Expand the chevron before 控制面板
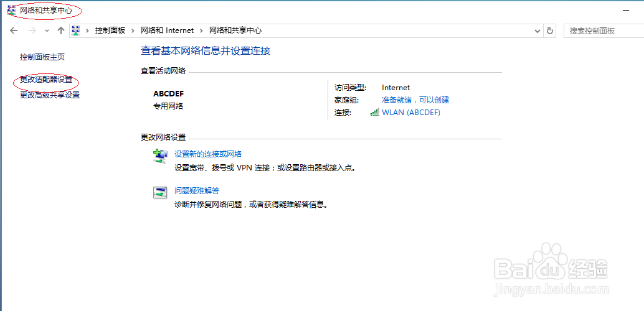The image size is (644, 311). pyautogui.click(x=87, y=30)
